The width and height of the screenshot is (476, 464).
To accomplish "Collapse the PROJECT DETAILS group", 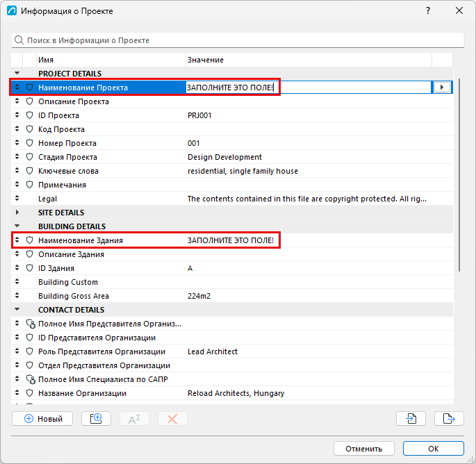I will click(x=17, y=73).
